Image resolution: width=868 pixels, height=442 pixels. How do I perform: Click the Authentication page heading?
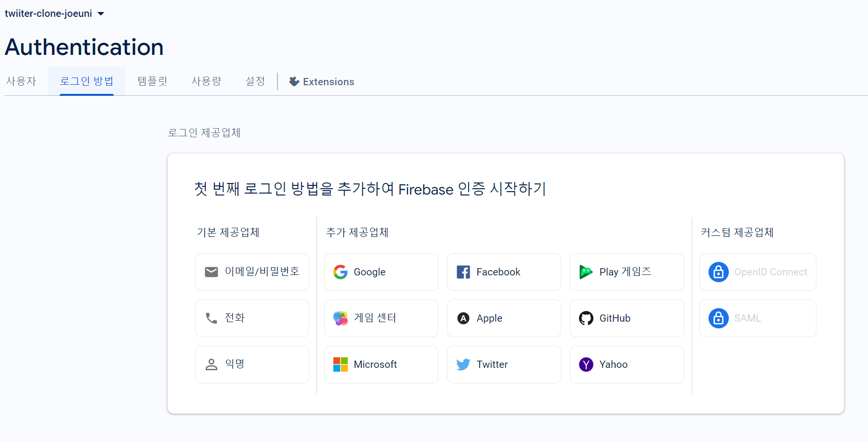(84, 47)
